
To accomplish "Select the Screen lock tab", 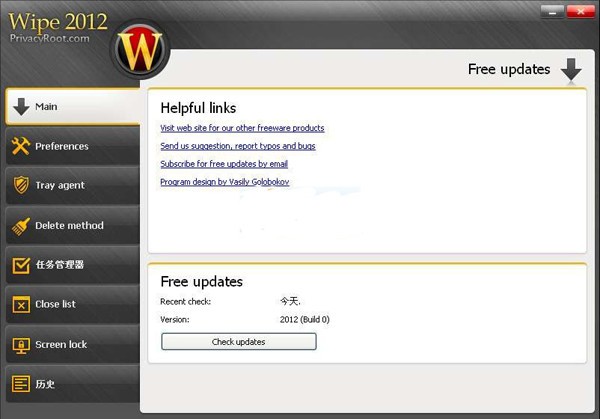I will click(x=61, y=345).
